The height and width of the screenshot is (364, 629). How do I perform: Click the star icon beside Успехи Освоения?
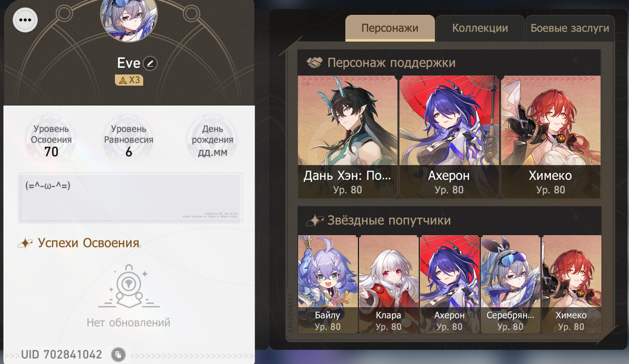(25, 243)
